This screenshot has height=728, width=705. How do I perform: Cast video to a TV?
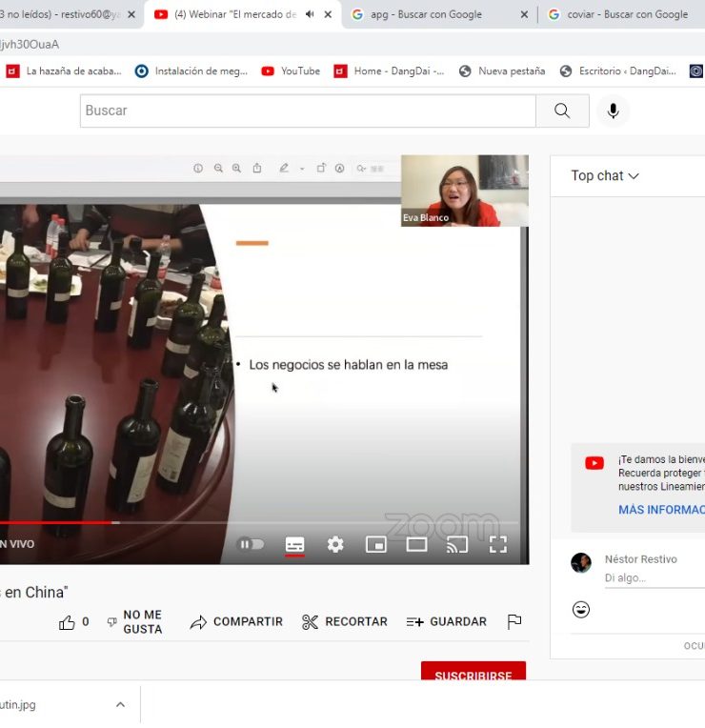click(457, 544)
